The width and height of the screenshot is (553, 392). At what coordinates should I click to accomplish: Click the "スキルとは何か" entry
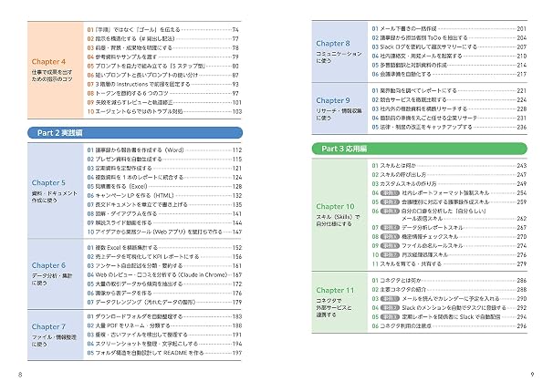click(449, 166)
